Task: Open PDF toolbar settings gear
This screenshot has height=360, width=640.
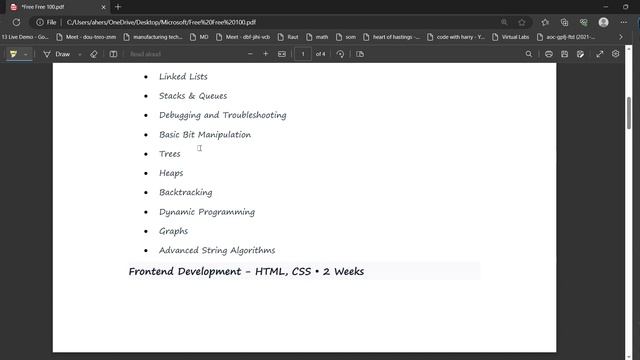Action: pyautogui.click(x=616, y=54)
